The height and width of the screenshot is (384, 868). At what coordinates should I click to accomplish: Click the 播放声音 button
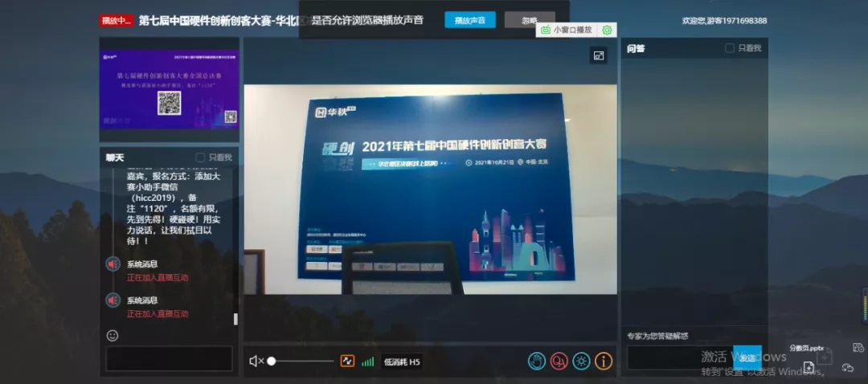470,20
